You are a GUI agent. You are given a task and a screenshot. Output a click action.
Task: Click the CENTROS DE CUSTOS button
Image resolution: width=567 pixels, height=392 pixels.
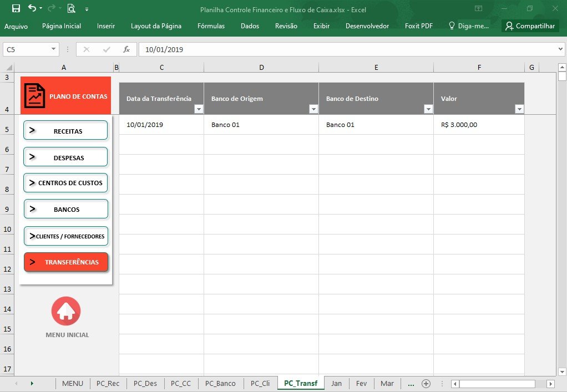pos(65,183)
